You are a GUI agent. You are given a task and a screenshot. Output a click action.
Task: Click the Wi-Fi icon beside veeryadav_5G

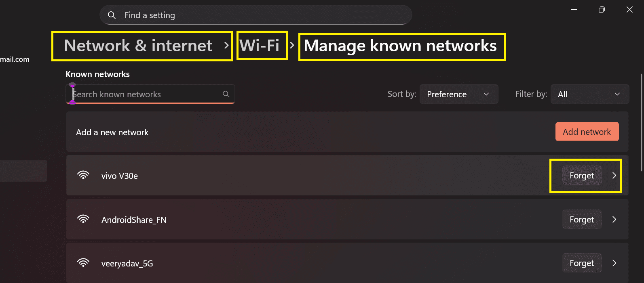[x=83, y=263]
